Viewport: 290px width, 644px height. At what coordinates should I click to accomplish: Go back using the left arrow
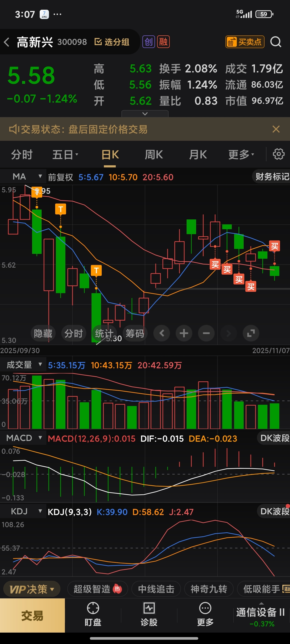click(7, 42)
